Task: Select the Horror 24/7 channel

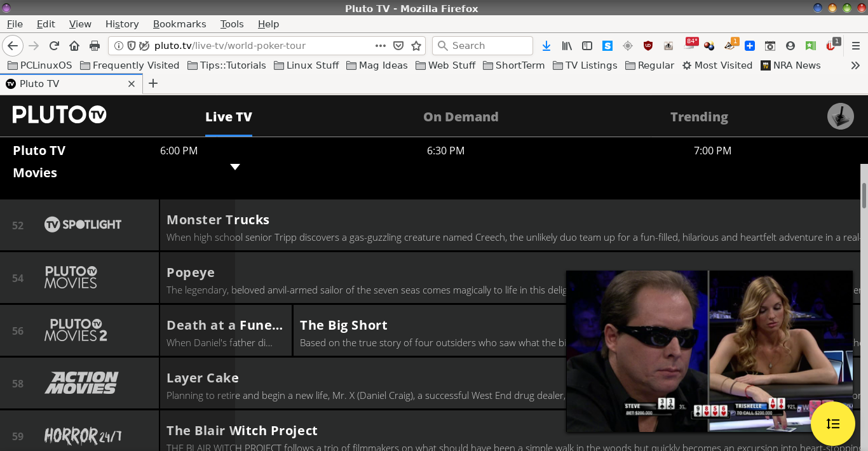Action: (x=83, y=436)
